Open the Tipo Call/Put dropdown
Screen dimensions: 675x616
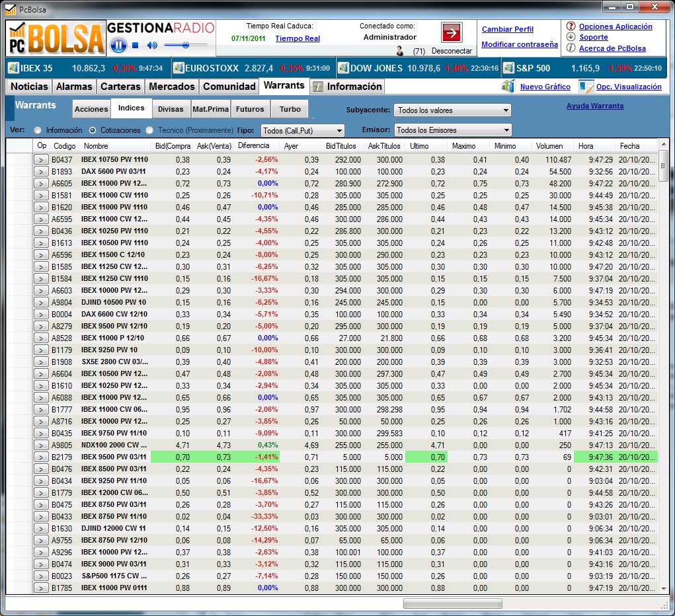tap(303, 130)
